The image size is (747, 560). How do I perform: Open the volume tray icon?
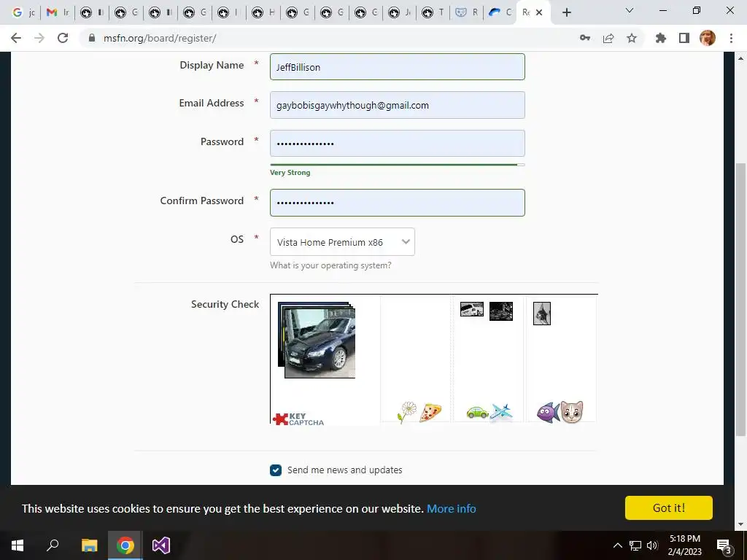[652, 545]
